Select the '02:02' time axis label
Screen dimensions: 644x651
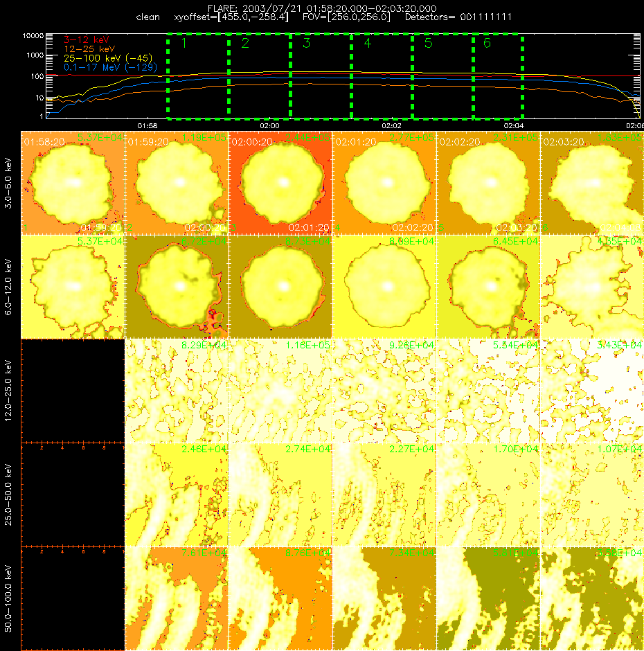(391, 126)
